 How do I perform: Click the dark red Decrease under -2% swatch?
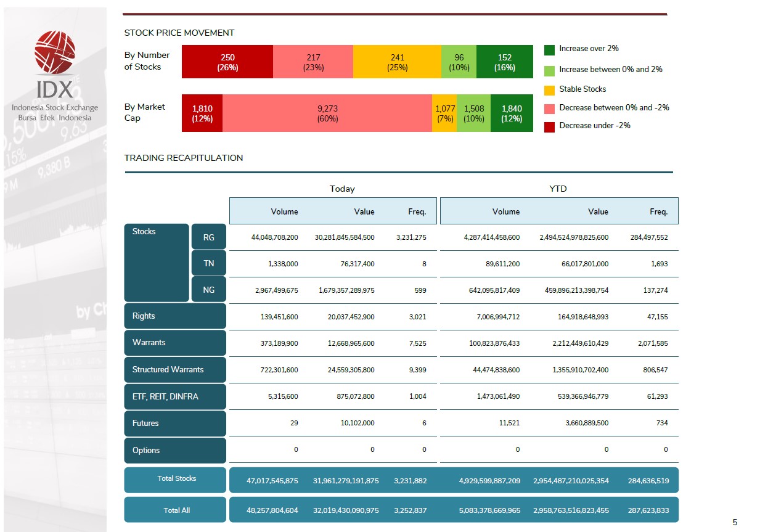coord(550,126)
